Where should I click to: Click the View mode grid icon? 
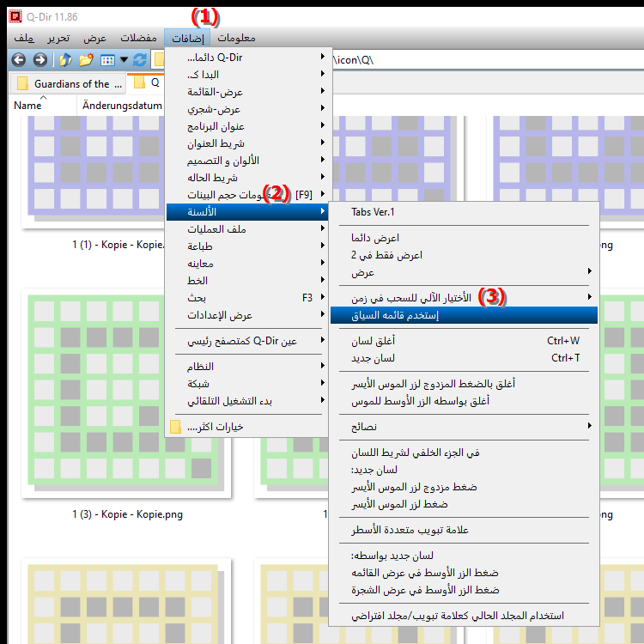[x=107, y=60]
